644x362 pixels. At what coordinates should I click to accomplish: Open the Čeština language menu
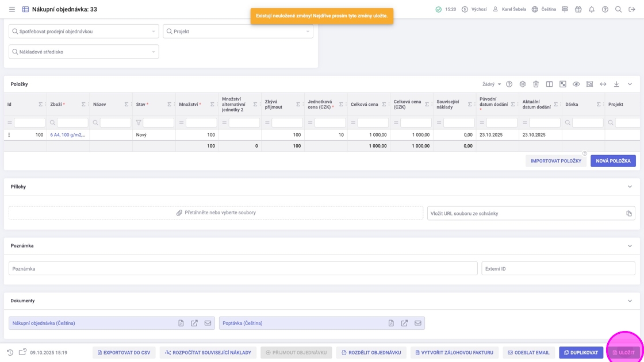pyautogui.click(x=543, y=9)
